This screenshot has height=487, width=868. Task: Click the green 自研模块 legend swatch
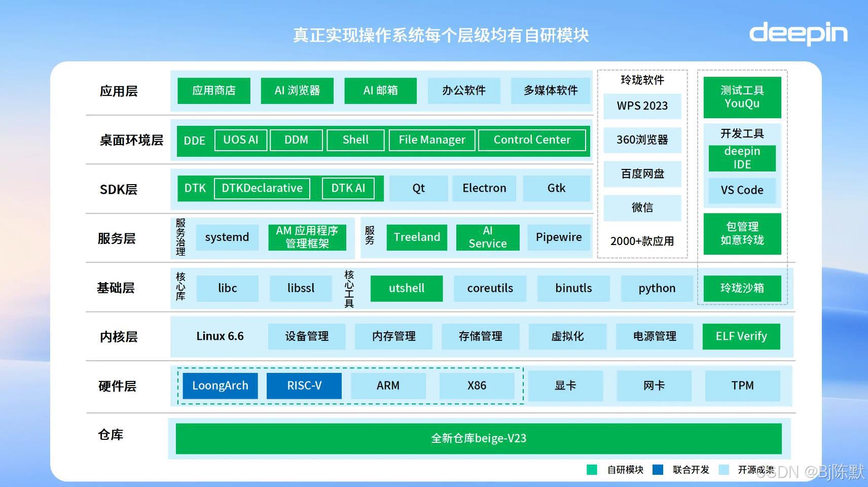click(592, 470)
